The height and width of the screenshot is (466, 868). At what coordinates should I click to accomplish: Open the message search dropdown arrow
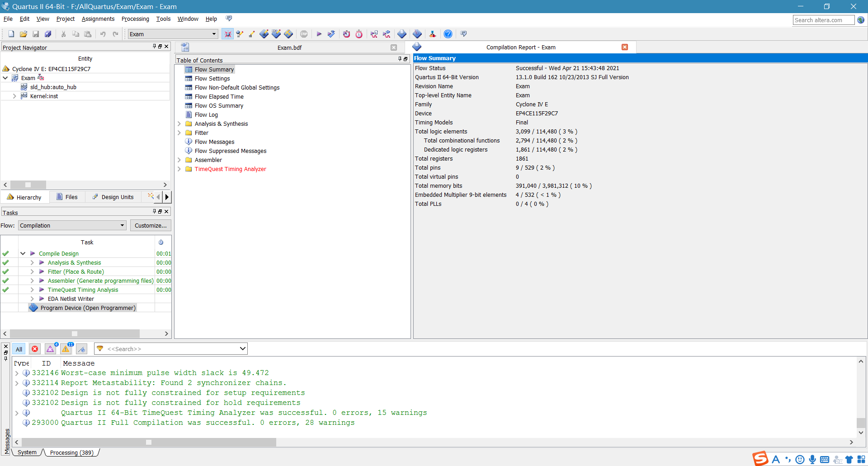tap(243, 349)
